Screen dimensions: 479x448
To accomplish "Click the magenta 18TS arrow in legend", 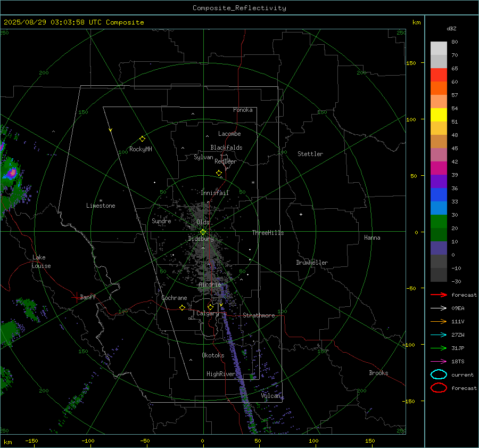I will (439, 361).
